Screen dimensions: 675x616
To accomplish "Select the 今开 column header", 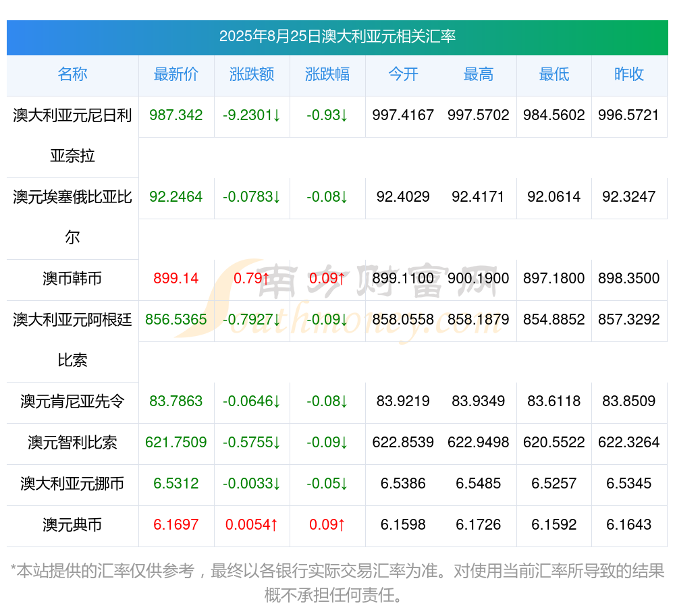I will [403, 74].
